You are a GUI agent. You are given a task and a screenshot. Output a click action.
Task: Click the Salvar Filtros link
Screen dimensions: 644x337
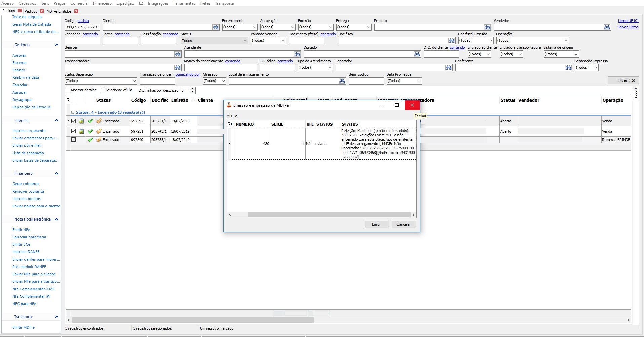(x=628, y=27)
